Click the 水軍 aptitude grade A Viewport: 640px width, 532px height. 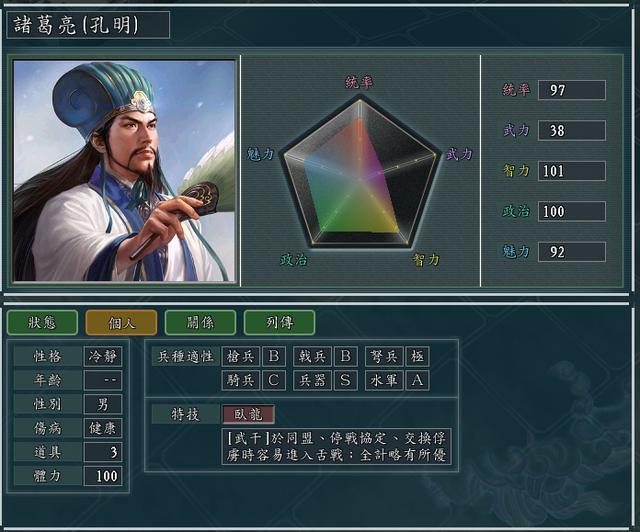click(418, 381)
